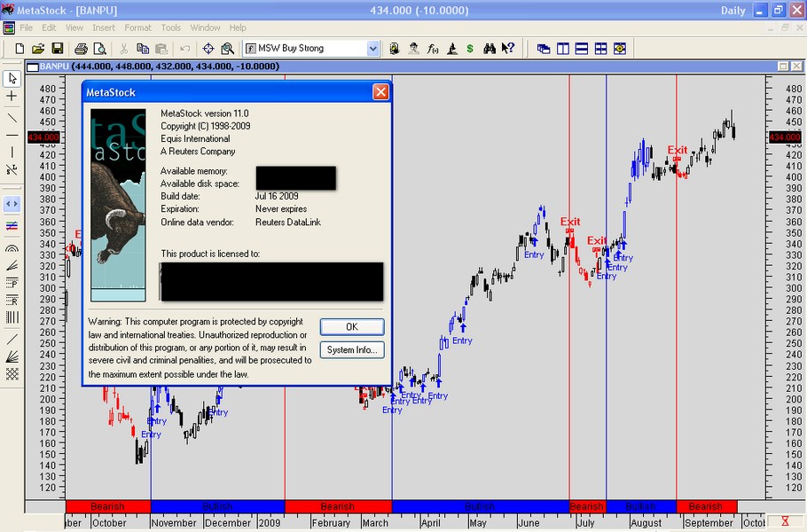Open the System Tester microscope icon
Screen dimensions: 807x532
coord(452,49)
